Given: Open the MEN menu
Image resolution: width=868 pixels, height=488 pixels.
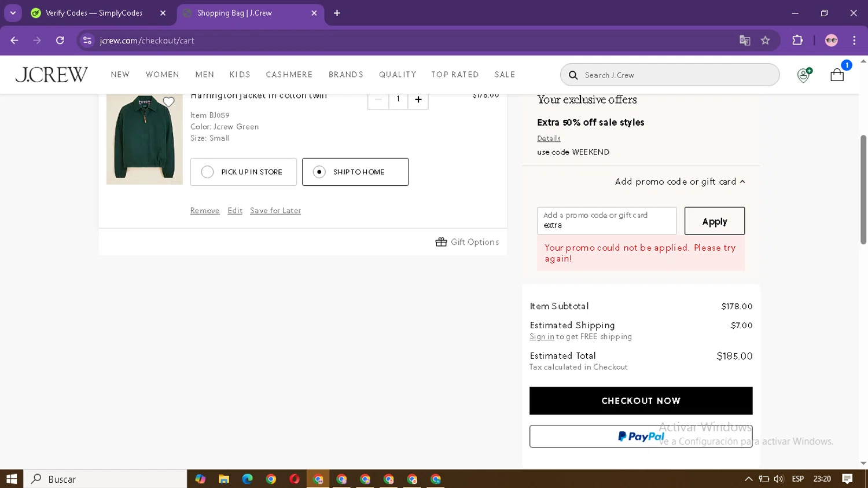Looking at the screenshot, I should coord(205,75).
